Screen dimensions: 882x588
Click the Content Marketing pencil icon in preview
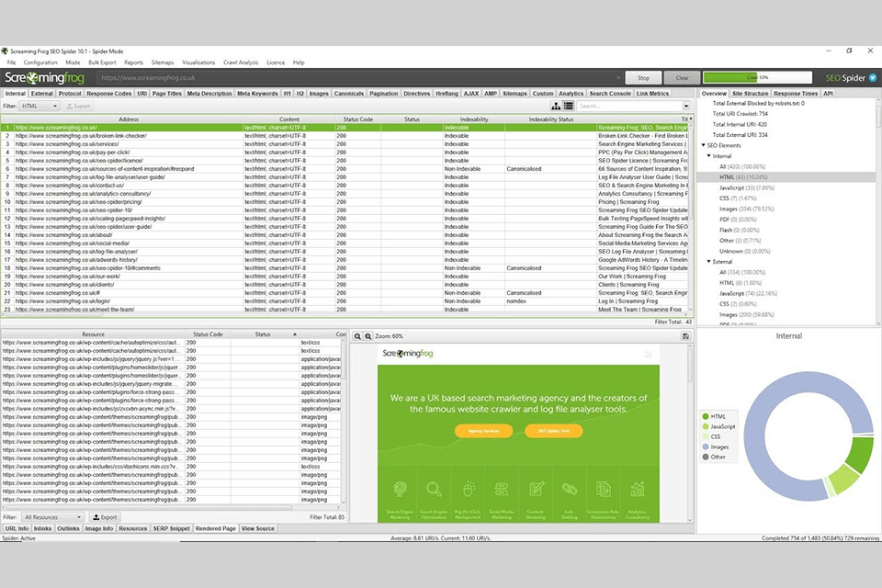click(x=536, y=489)
